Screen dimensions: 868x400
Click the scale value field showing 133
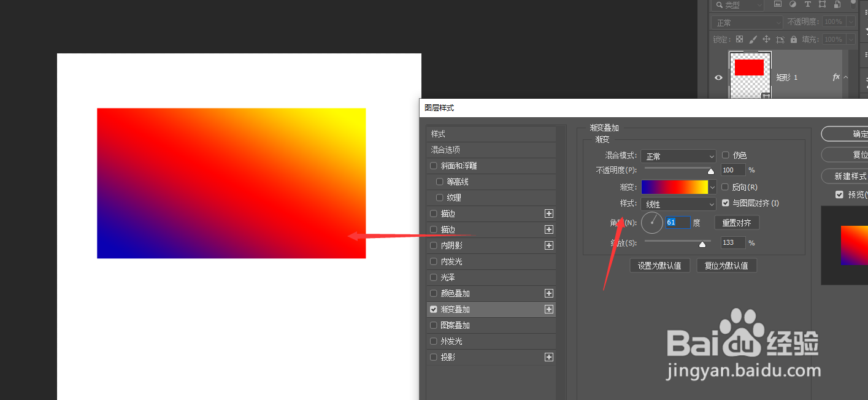click(x=733, y=243)
